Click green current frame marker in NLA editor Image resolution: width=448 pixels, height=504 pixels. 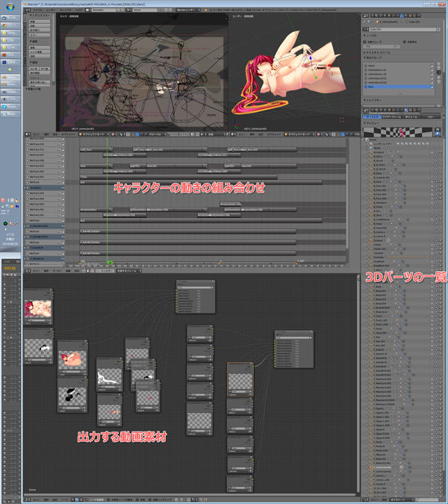(110, 263)
